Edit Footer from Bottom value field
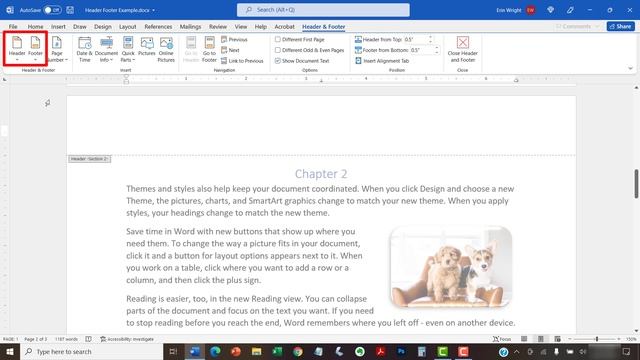The image size is (640, 360). 422,50
